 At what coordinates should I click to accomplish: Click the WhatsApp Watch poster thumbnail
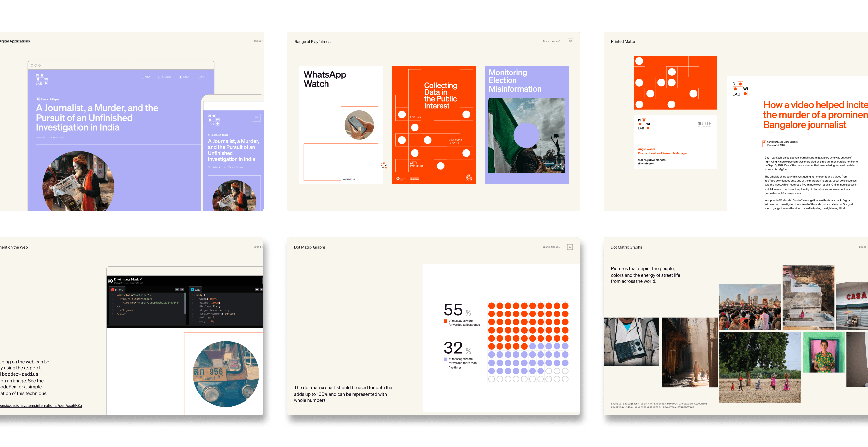tap(341, 125)
